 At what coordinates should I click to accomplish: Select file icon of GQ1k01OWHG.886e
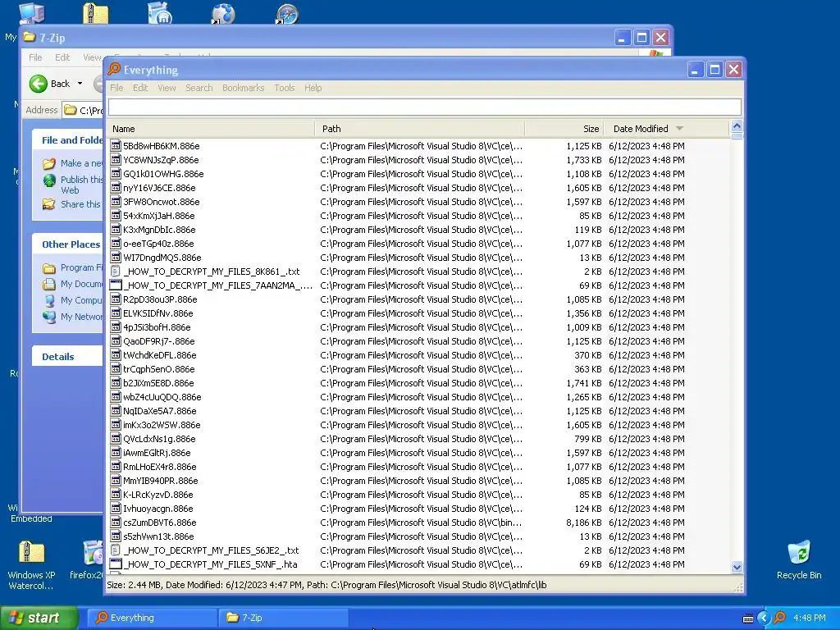115,174
